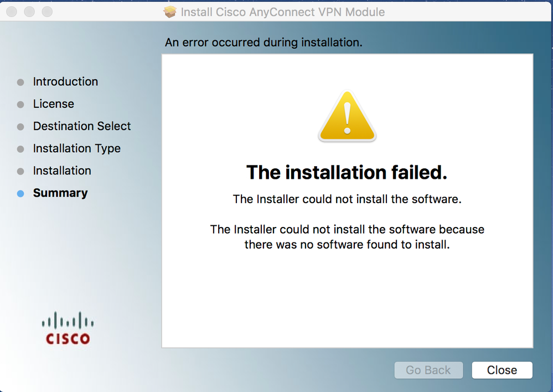Click 'The Installer could not install the software.' line
Viewport: 553px width, 392px height.
[347, 199]
